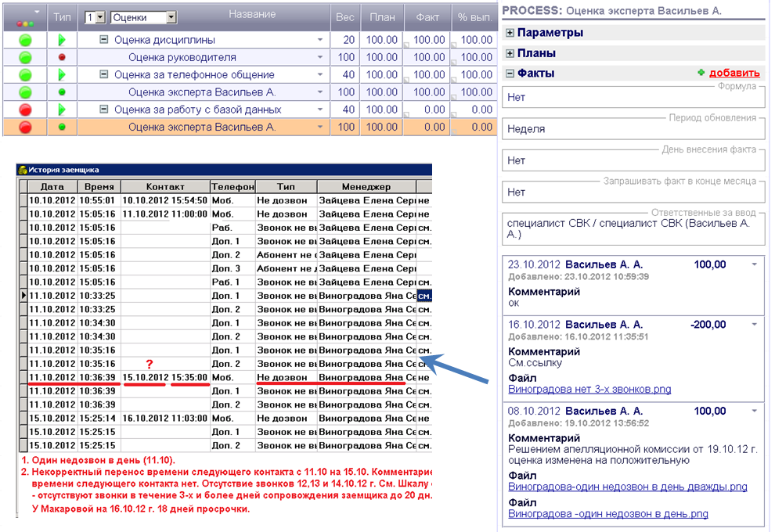Click green play type icon of Оценка за работу с базой данных
The image size is (775, 532).
click(62, 110)
